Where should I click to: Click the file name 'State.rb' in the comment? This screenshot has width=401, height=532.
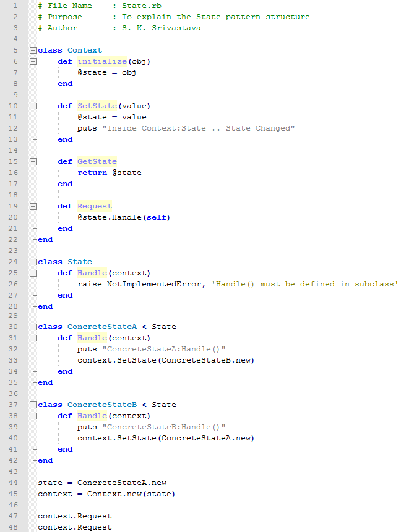click(142, 6)
